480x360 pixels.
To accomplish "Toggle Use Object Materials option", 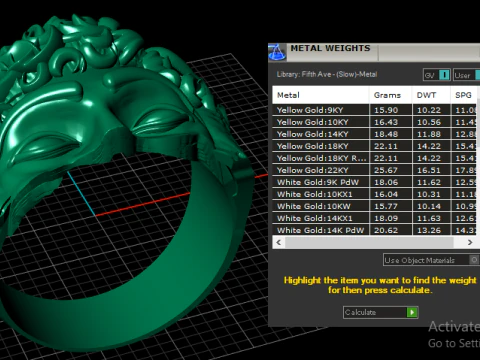I will click(x=431, y=260).
